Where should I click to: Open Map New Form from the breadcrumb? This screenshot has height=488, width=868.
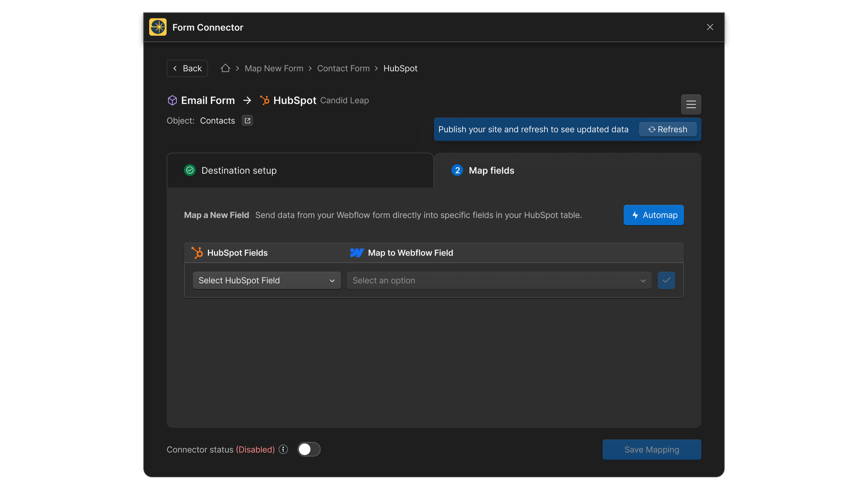tap(274, 68)
